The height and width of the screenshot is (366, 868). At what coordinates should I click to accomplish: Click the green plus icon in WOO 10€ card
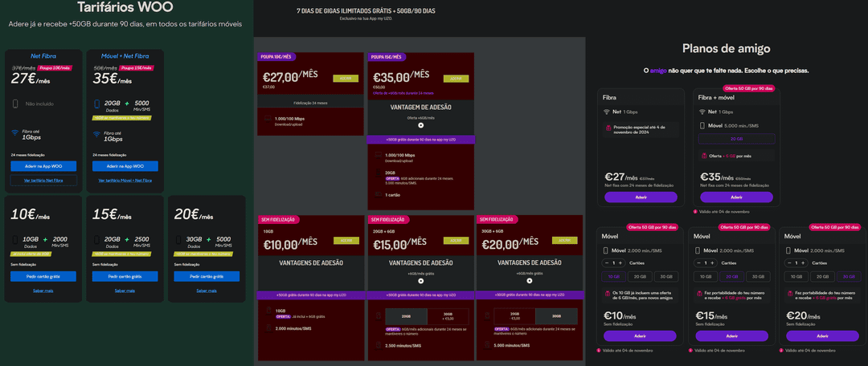coord(44,239)
